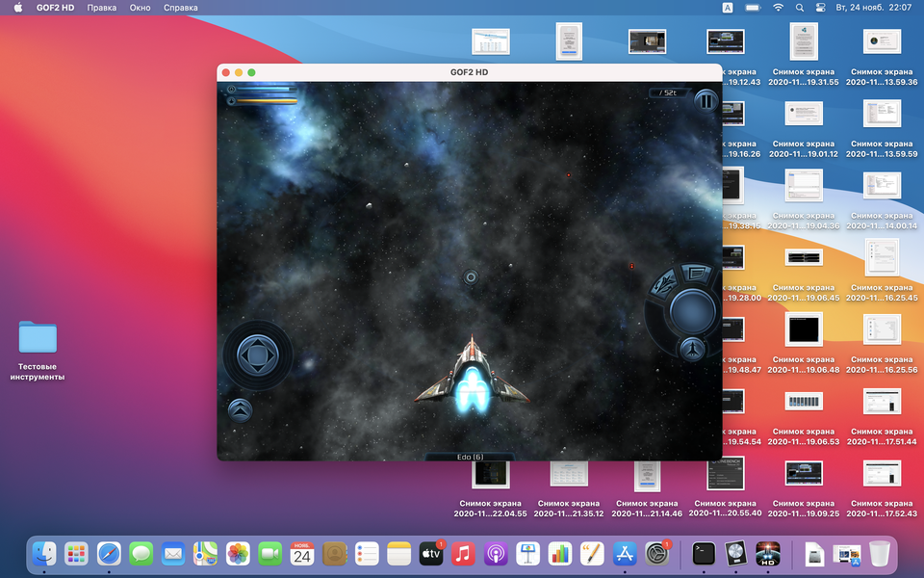Open the mission log list icon
The image size is (924, 578).
[696, 273]
